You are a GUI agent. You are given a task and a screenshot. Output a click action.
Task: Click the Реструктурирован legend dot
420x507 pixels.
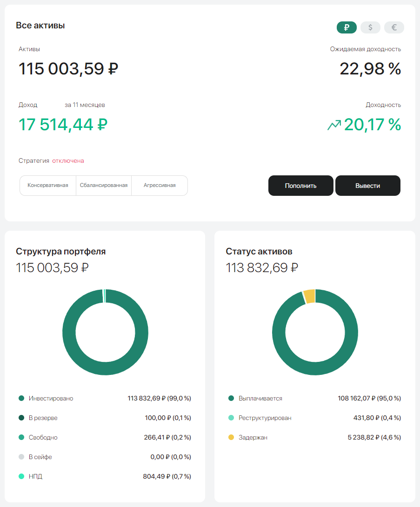[231, 418]
